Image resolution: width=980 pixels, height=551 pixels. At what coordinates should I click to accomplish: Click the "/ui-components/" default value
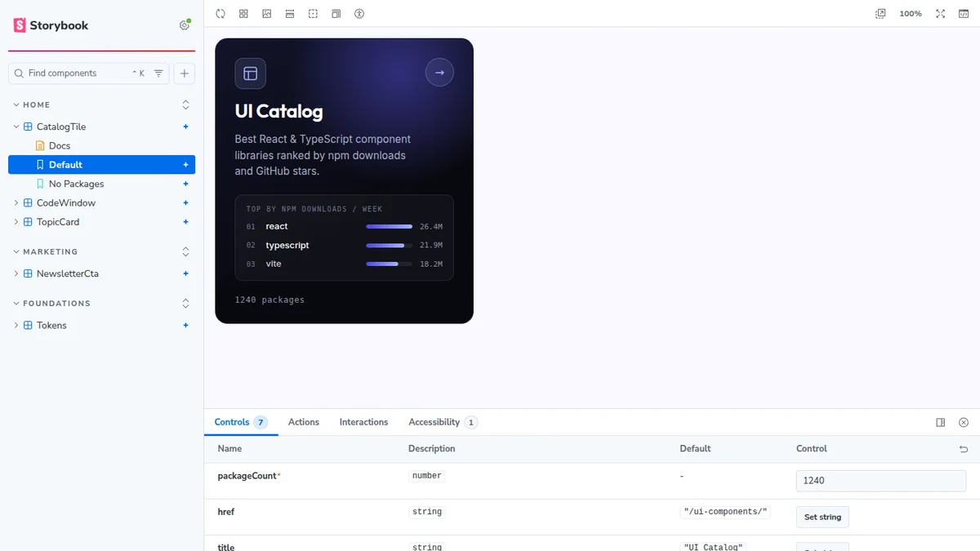point(725,512)
